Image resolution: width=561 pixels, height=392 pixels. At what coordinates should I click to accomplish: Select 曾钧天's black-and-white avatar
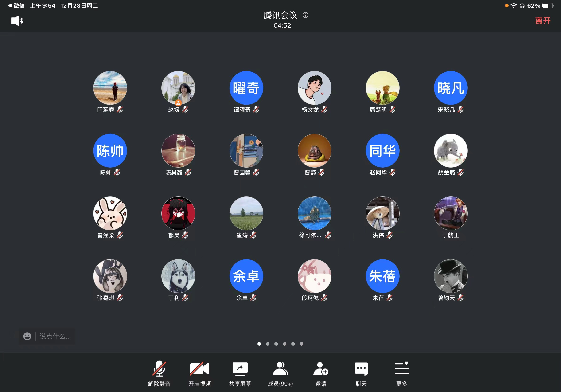coord(450,276)
